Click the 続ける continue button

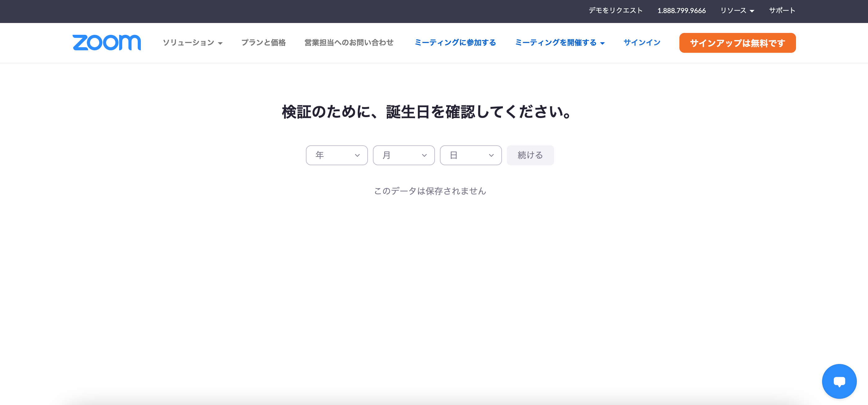pos(530,155)
